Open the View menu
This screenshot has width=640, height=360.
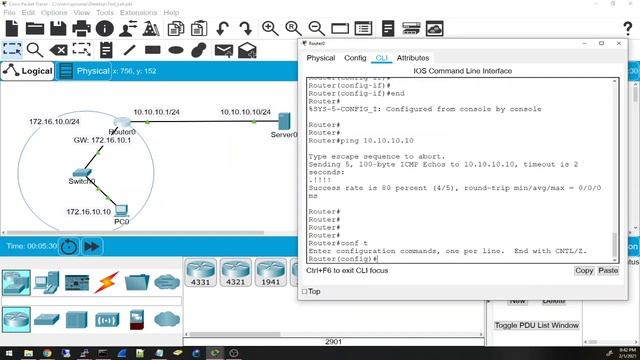tap(82, 13)
